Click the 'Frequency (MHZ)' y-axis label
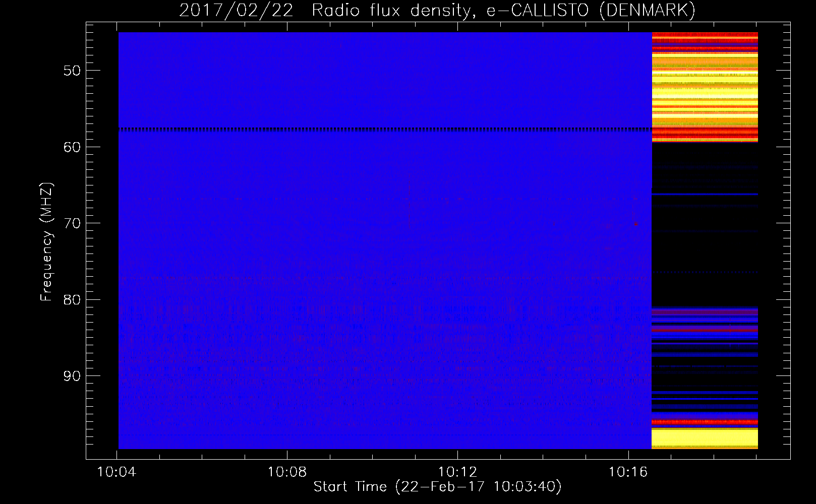Image resolution: width=816 pixels, height=504 pixels. (46, 242)
